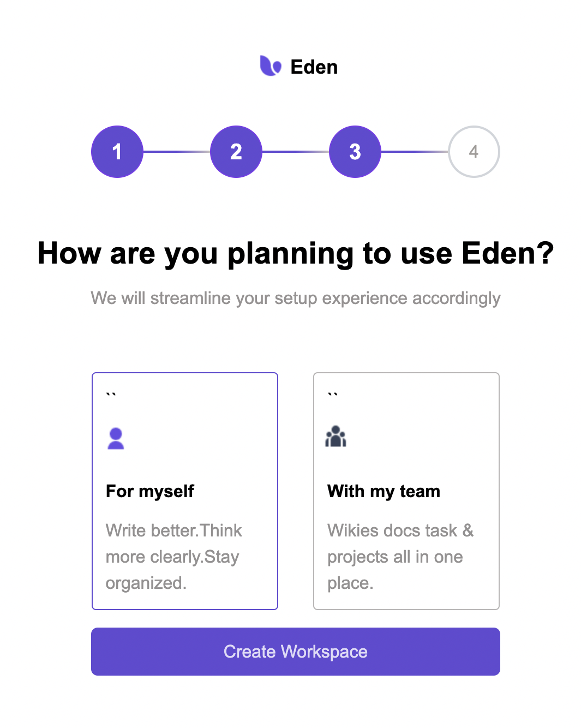Click the Create Workspace button
The height and width of the screenshot is (728, 581).
click(295, 651)
